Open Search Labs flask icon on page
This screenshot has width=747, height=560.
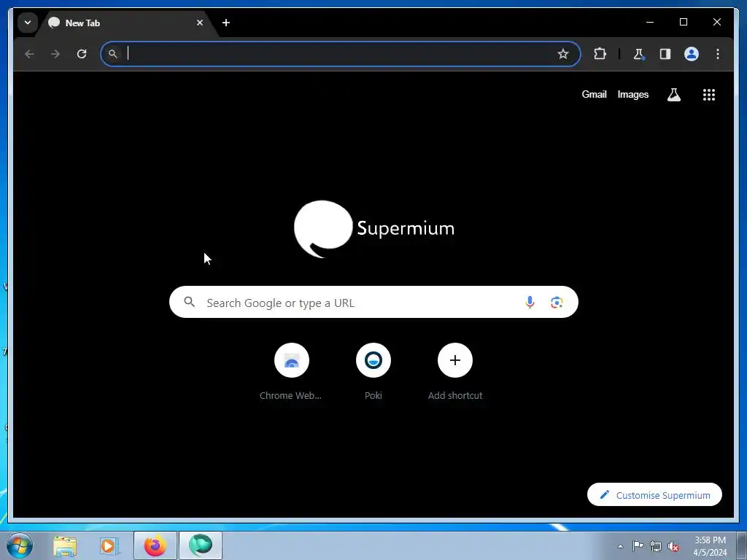[x=673, y=94]
